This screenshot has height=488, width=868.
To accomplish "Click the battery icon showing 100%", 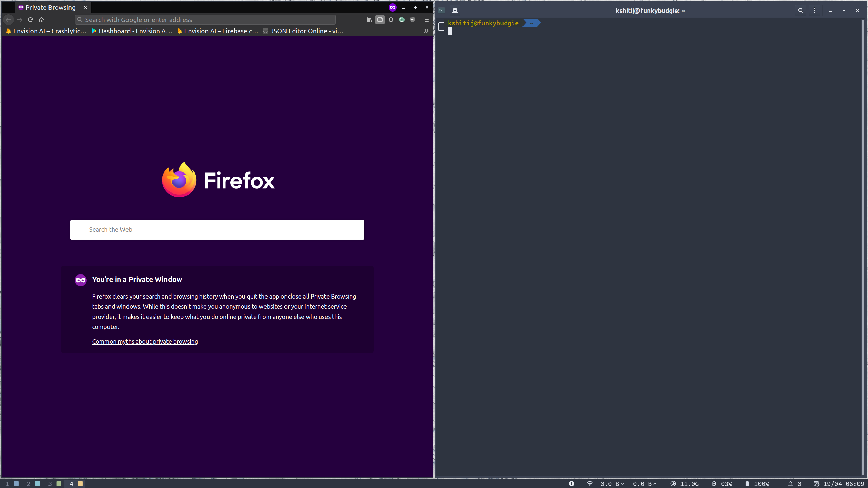I will click(x=747, y=484).
